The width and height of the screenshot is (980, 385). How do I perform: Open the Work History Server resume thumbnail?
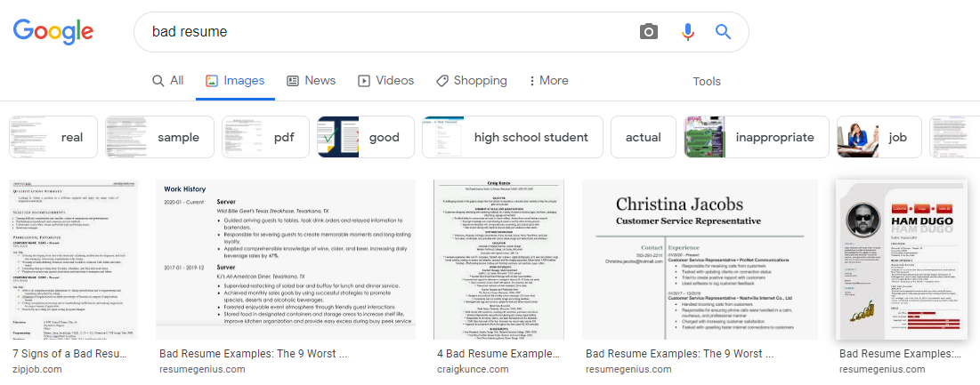286,260
